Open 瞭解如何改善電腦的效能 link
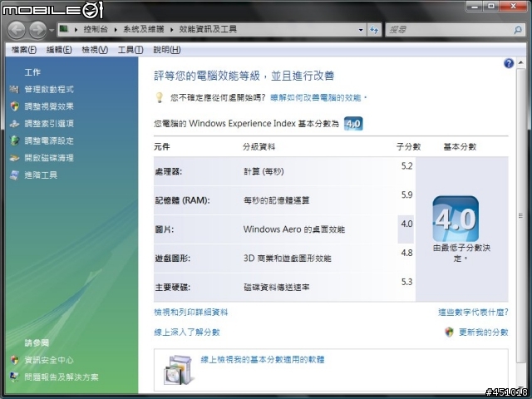Screen dimensions: 532x399 click(316, 98)
